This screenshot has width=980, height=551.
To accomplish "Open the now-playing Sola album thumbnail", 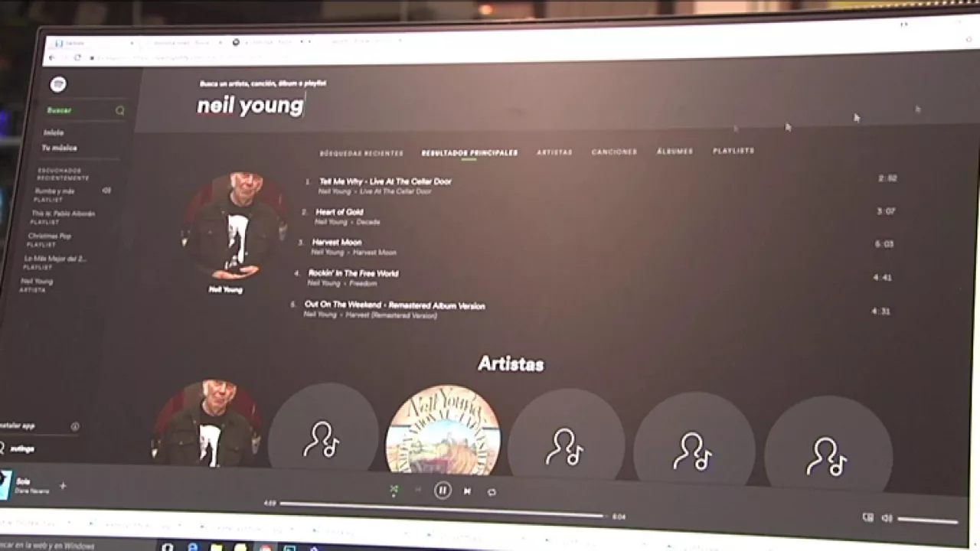I will 5,485.
